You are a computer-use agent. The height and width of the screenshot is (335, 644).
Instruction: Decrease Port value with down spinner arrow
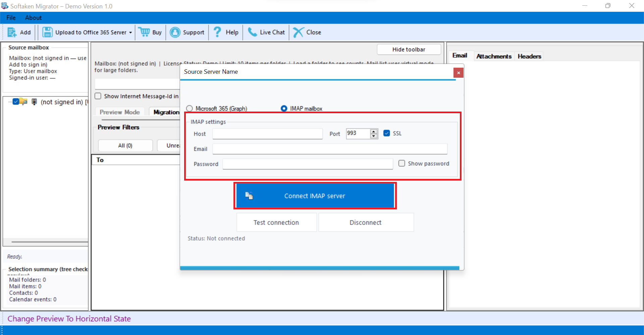coord(374,136)
